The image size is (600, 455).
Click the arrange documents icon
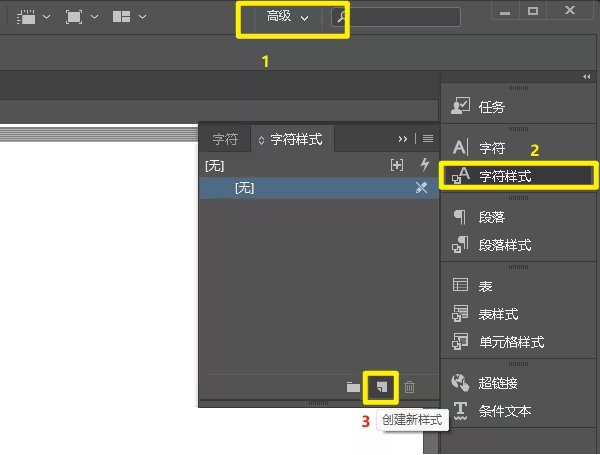tap(121, 17)
